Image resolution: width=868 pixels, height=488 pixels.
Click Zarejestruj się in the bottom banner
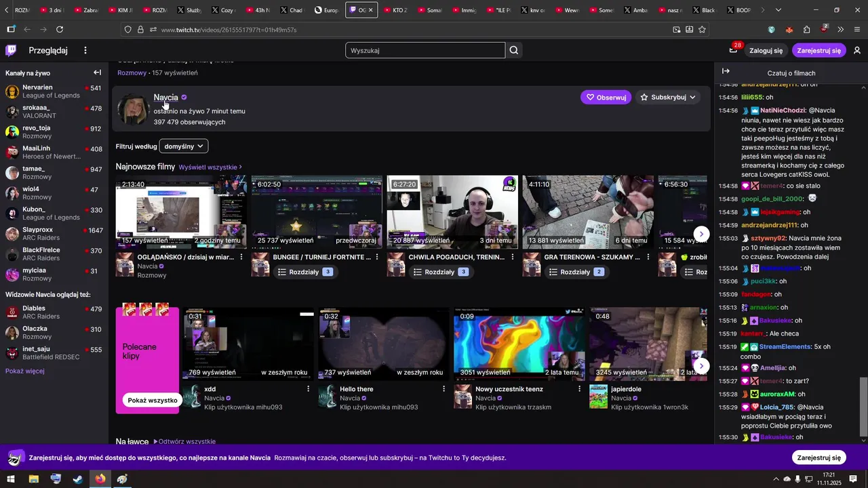point(818,457)
